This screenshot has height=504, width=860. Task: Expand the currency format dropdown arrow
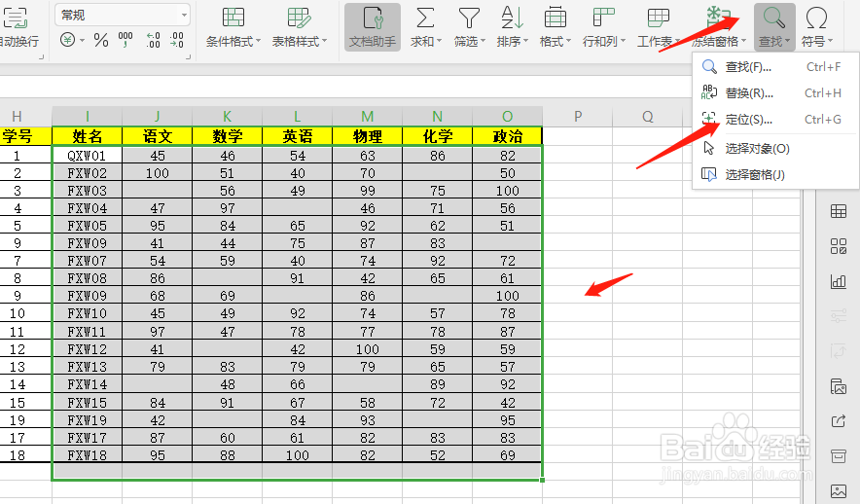coord(83,40)
